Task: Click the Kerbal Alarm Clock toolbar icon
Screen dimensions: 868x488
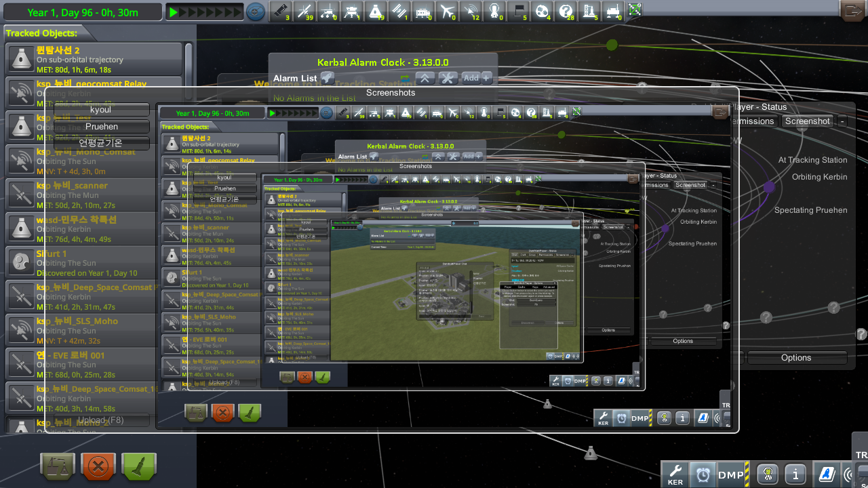Action: tap(703, 474)
